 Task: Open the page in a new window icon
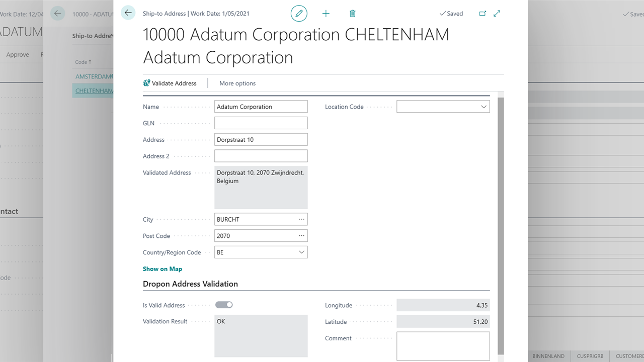click(x=482, y=14)
